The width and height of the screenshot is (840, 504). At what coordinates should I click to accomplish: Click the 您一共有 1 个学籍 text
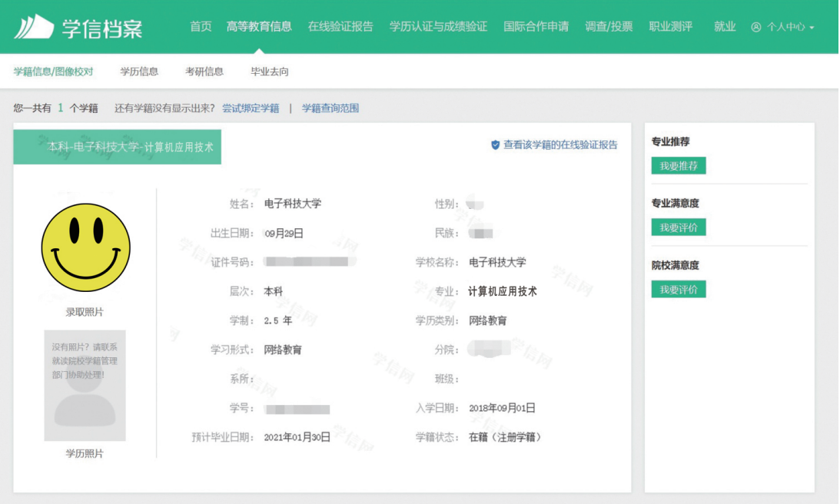click(55, 108)
